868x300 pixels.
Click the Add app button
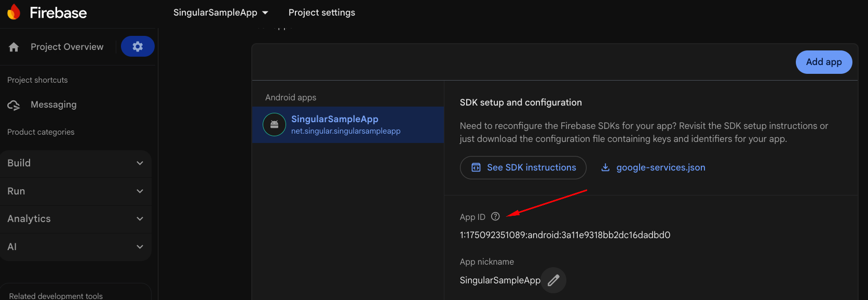(824, 62)
